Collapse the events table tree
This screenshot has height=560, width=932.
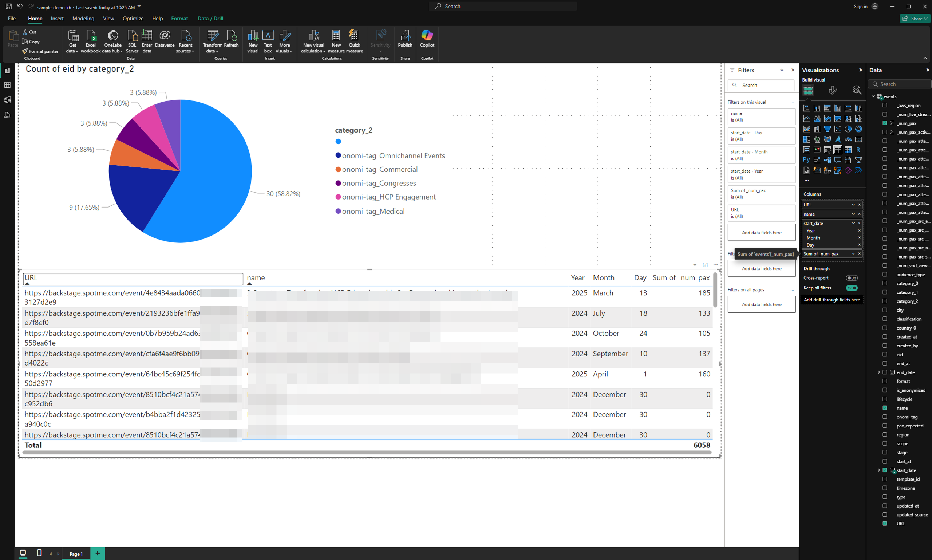pos(873,96)
